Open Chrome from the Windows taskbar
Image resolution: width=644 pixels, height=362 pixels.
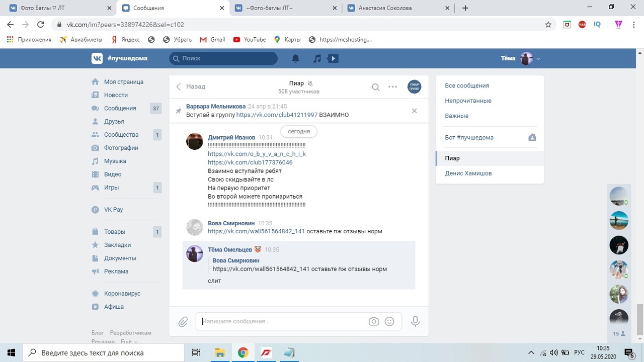(x=243, y=352)
